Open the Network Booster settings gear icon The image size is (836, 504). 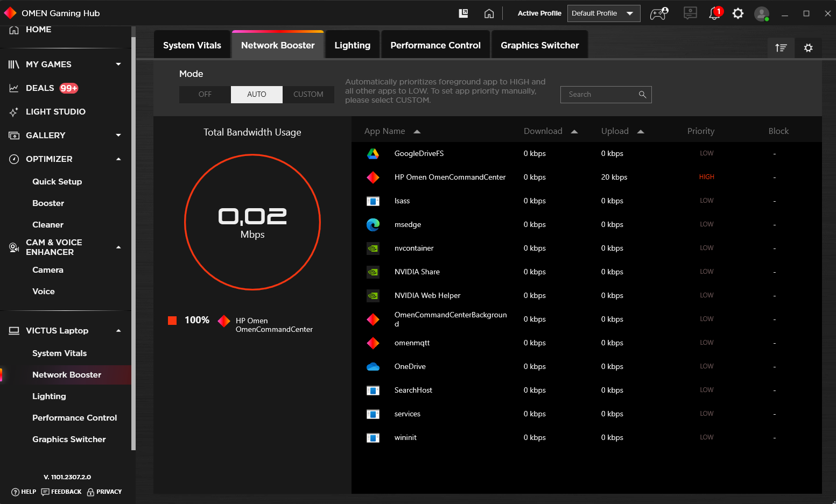[x=808, y=48]
